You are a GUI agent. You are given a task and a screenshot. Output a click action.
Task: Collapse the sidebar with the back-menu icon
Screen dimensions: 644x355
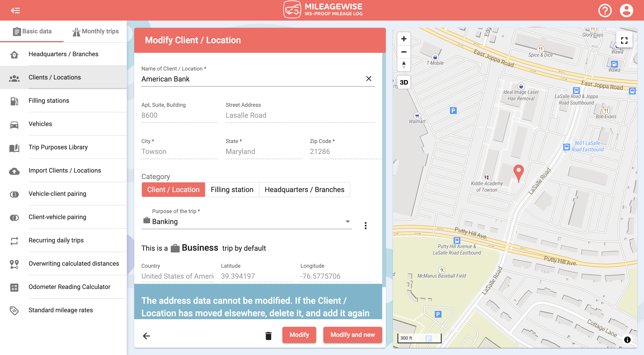pos(15,10)
